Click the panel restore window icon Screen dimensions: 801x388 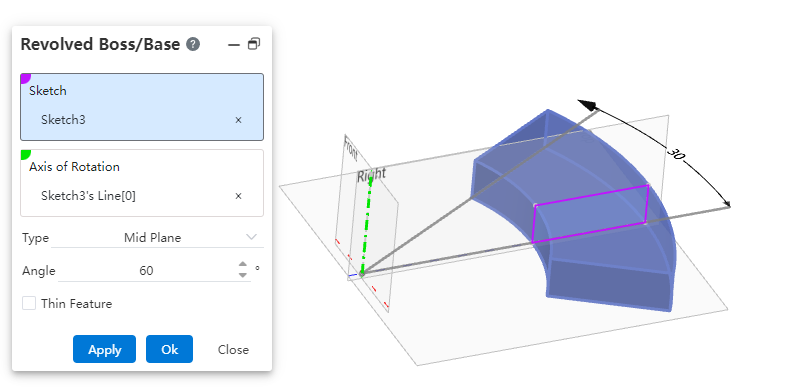pos(254,44)
